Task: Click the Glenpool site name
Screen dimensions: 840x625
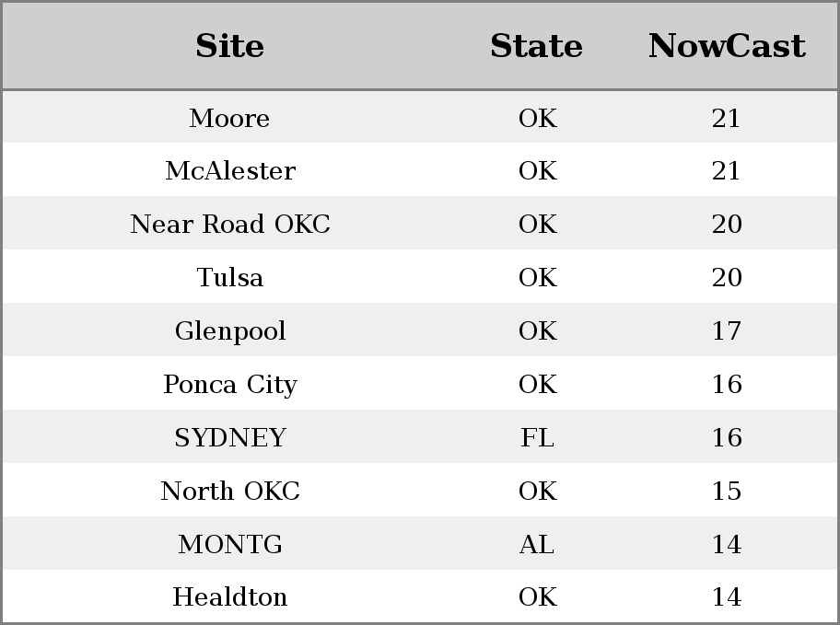Action: [230, 331]
